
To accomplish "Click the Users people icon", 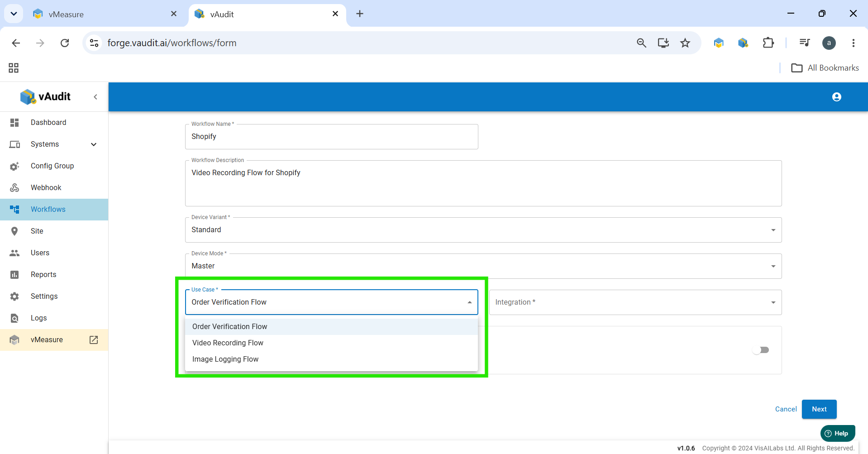I will 14,253.
